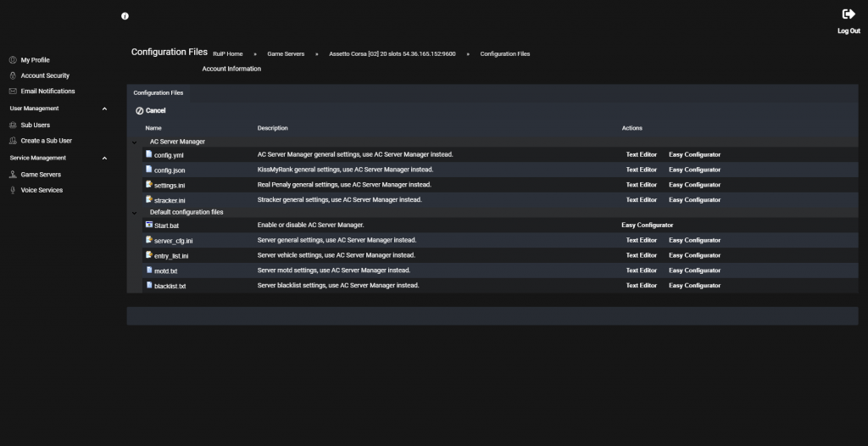
Task: Go to the Voice Services page
Action: pos(42,190)
